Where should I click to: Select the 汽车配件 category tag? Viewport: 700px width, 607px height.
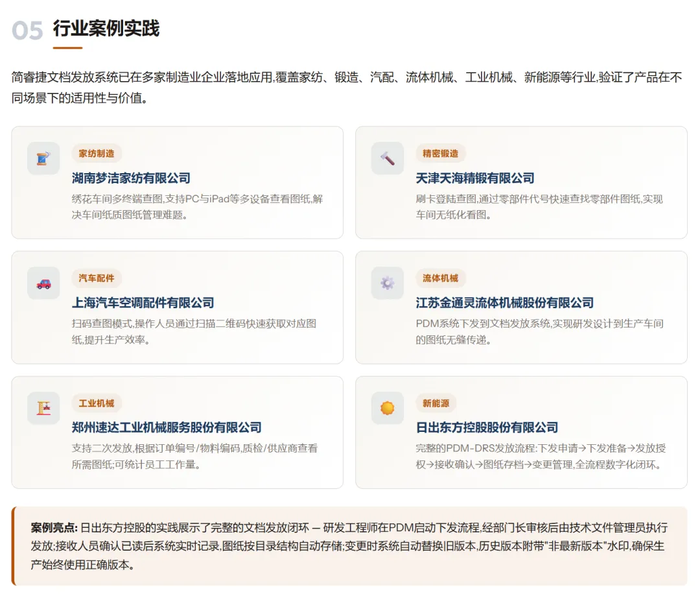tap(97, 278)
